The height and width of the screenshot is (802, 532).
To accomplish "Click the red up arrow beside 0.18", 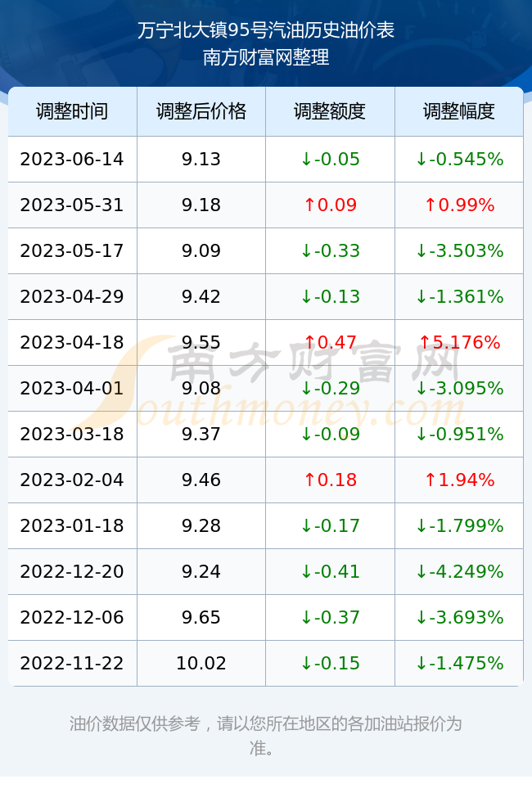I will click(309, 480).
